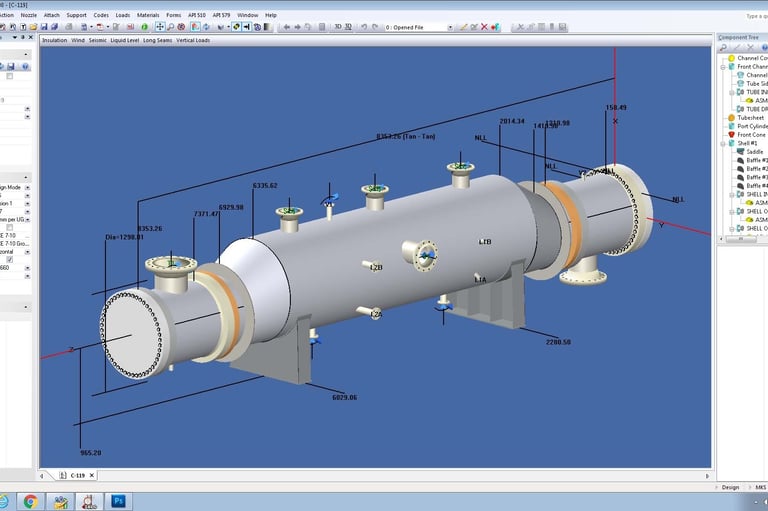Open the Attach menu
Image resolution: width=768 pixels, height=511 pixels.
pos(51,15)
